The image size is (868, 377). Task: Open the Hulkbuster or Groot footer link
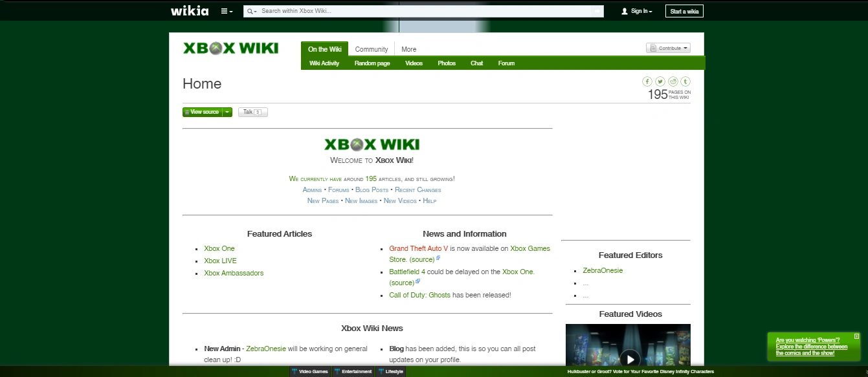click(x=641, y=372)
